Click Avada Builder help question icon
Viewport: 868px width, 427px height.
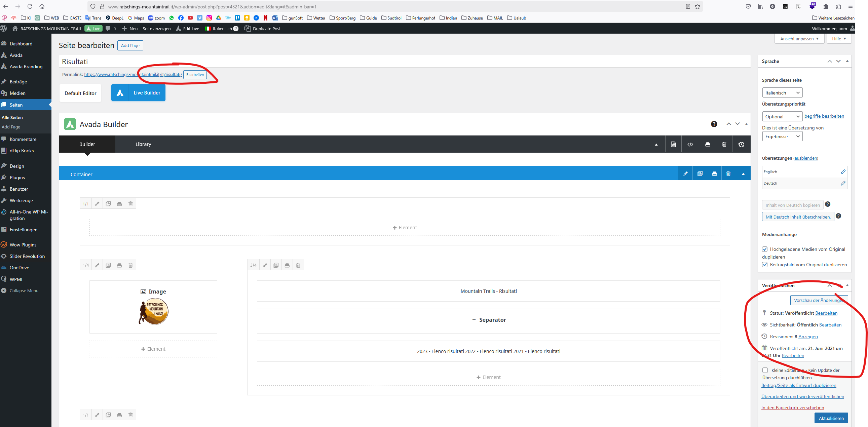(x=714, y=124)
